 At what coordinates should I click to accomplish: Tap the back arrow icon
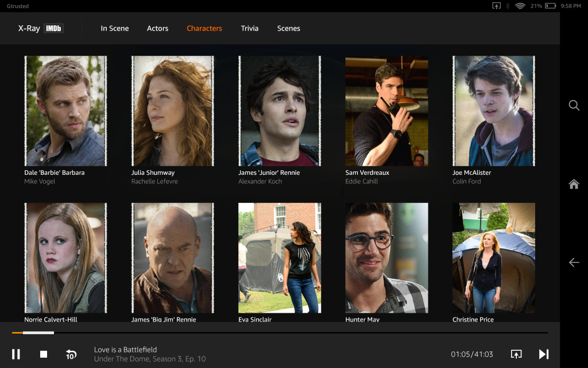click(x=574, y=262)
